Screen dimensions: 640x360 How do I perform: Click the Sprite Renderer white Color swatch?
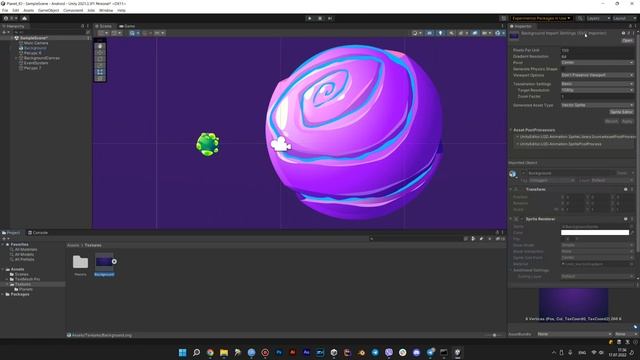(595, 232)
